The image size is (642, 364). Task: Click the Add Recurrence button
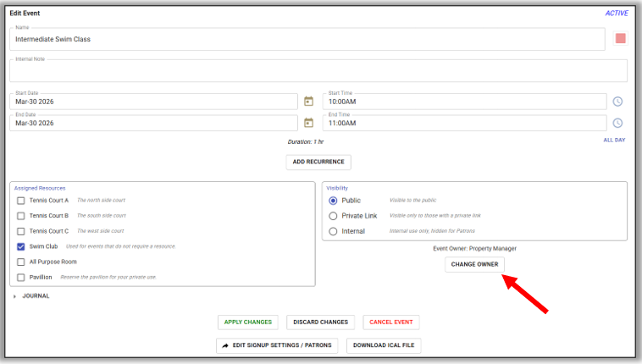[x=318, y=162]
